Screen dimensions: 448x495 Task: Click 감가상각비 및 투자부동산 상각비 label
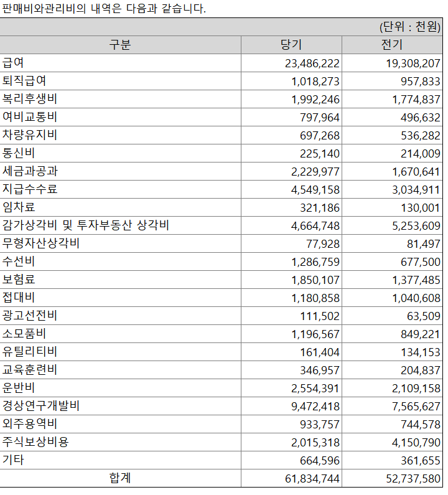pyautogui.click(x=86, y=225)
